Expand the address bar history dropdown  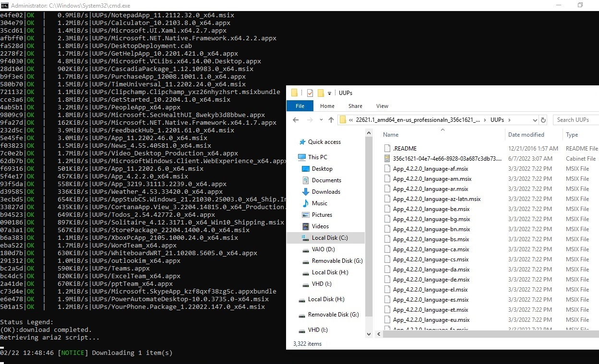click(535, 120)
